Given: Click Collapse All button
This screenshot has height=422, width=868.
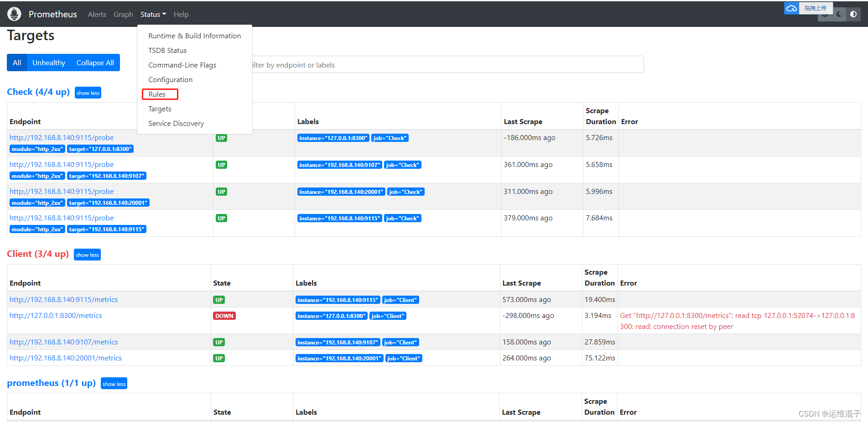Looking at the screenshot, I should [95, 63].
